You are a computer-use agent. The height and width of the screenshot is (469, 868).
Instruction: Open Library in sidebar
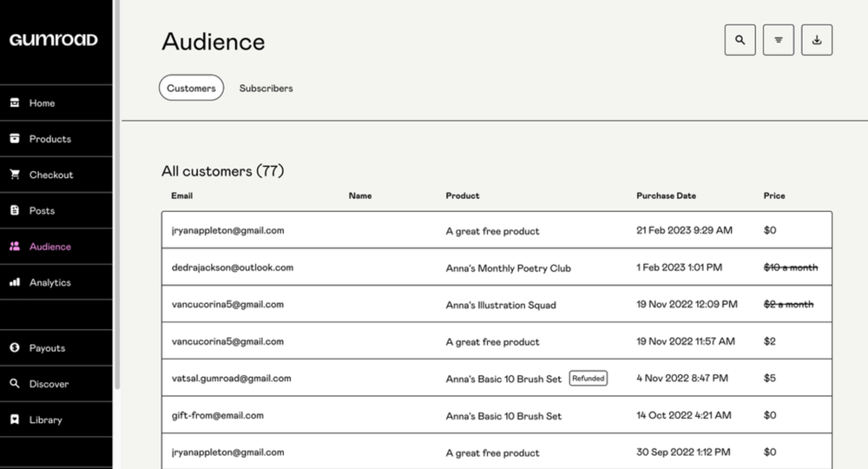pos(56,419)
